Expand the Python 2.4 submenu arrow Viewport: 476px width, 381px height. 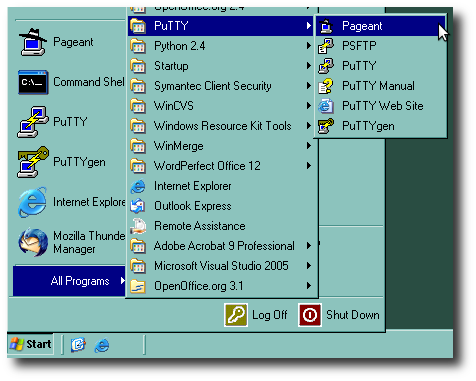tap(309, 46)
